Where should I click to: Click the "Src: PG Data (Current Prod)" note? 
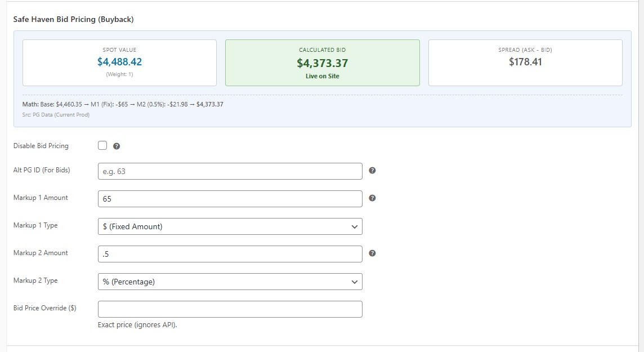[52, 115]
